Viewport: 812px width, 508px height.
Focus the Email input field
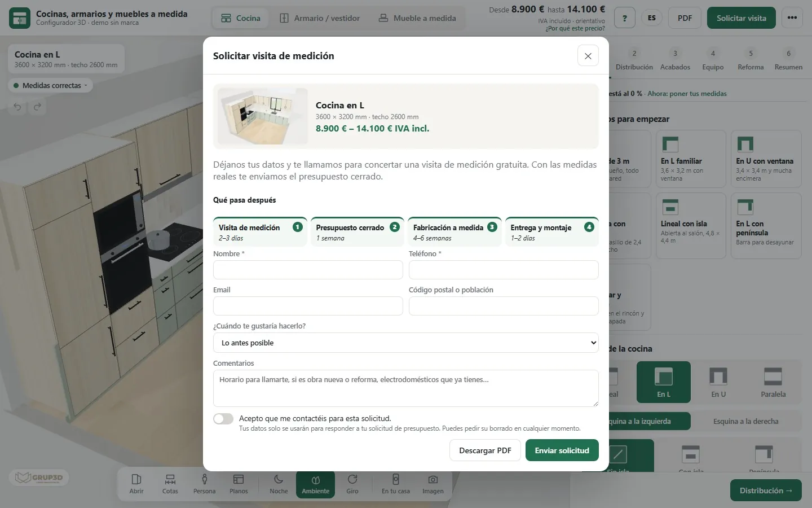(308, 306)
